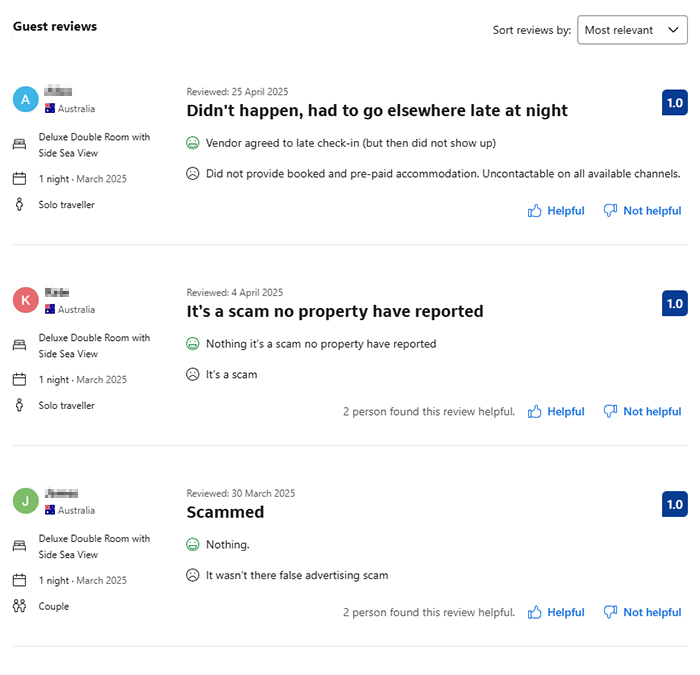
Task: Click the green 'J' reviewer avatar
Action: click(x=26, y=501)
